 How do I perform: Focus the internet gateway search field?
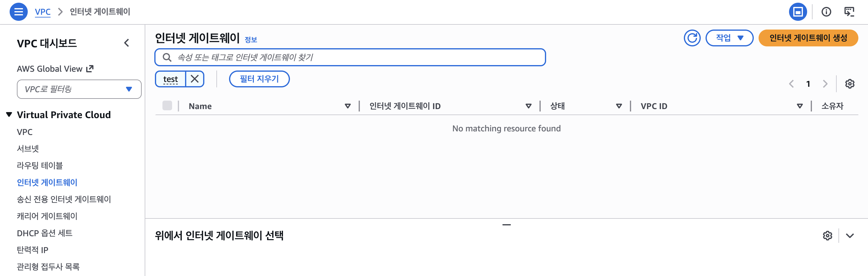[x=350, y=57]
